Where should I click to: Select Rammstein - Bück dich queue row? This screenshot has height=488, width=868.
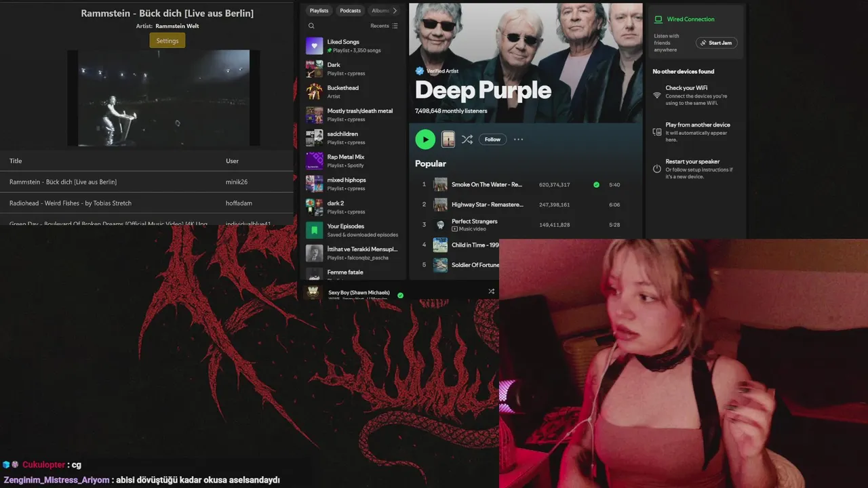(x=146, y=182)
